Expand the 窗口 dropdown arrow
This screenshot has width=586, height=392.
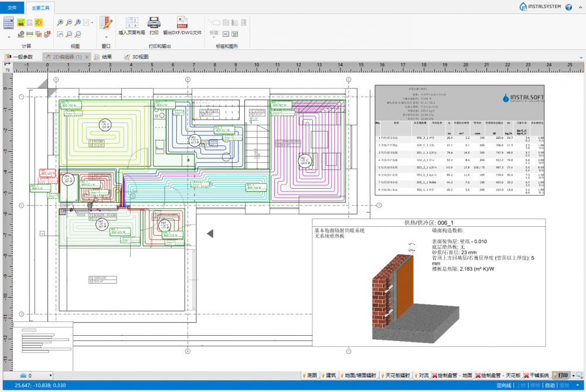click(106, 37)
